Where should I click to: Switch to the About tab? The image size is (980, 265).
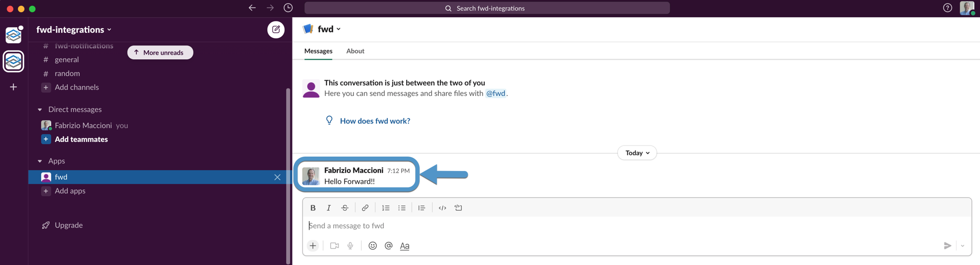click(355, 51)
